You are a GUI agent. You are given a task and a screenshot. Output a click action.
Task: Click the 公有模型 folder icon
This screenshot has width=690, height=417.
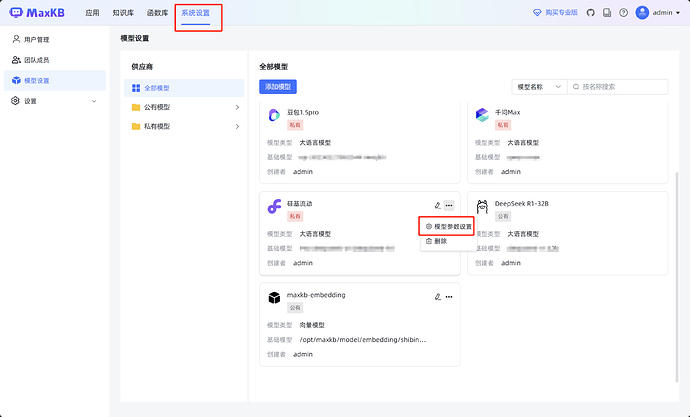[136, 107]
